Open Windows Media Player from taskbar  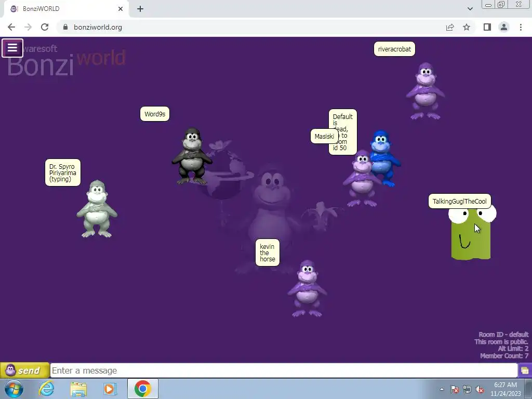click(x=110, y=389)
